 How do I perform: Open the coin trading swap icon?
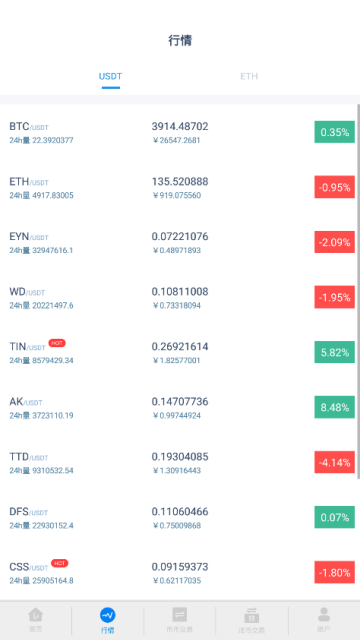pos(180,615)
